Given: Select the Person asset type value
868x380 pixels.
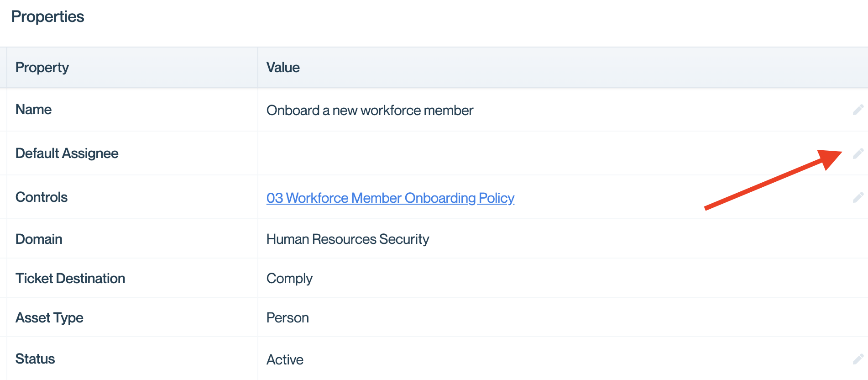Looking at the screenshot, I should [288, 317].
